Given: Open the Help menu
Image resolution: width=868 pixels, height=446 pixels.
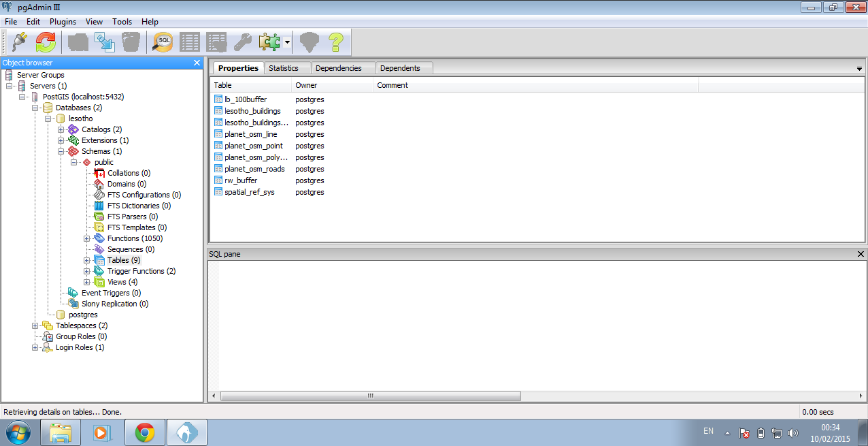Looking at the screenshot, I should point(150,22).
